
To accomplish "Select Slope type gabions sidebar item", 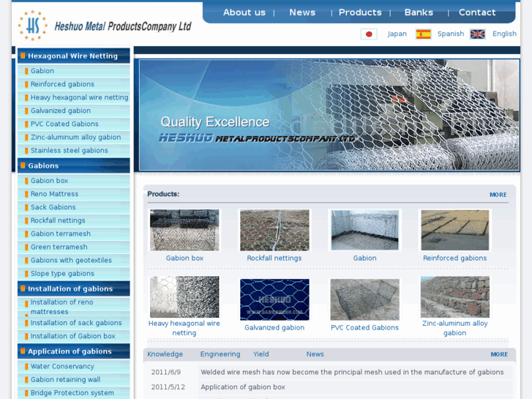I will tap(62, 273).
